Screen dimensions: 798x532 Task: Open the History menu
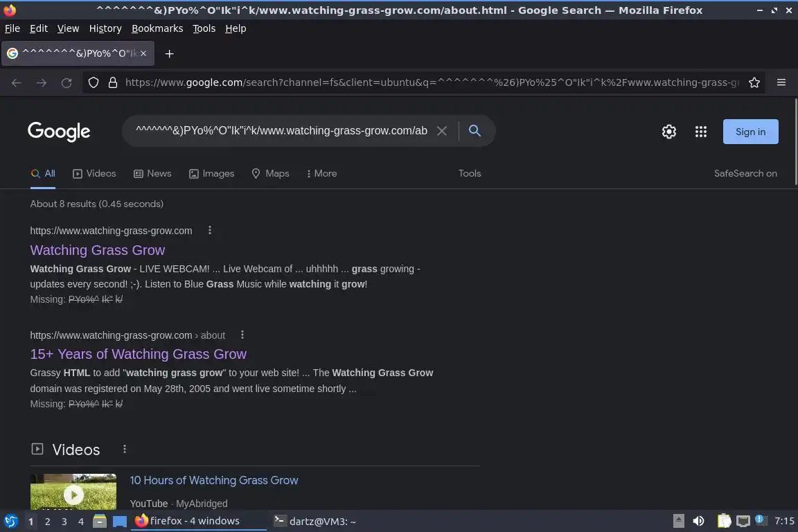(105, 28)
